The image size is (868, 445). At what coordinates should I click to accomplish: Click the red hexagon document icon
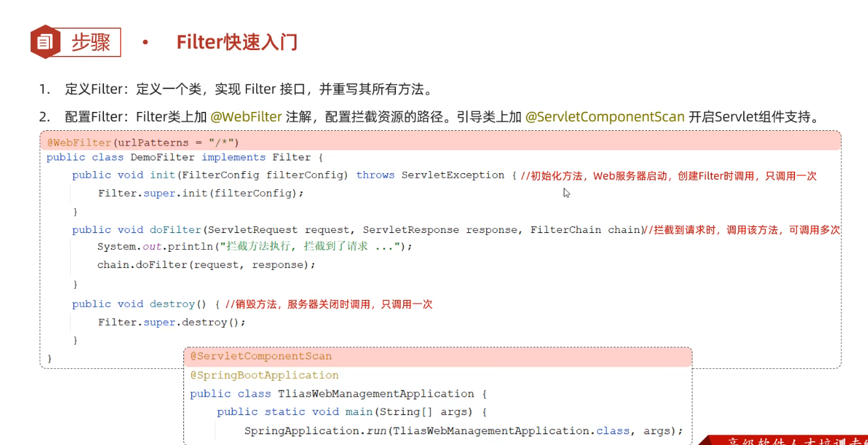click(x=45, y=42)
